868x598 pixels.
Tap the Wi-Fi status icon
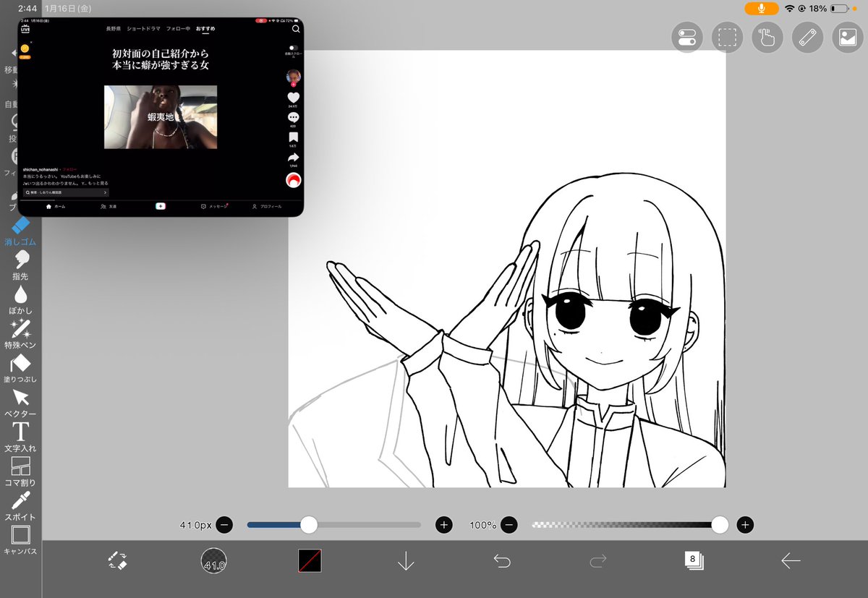pos(789,8)
